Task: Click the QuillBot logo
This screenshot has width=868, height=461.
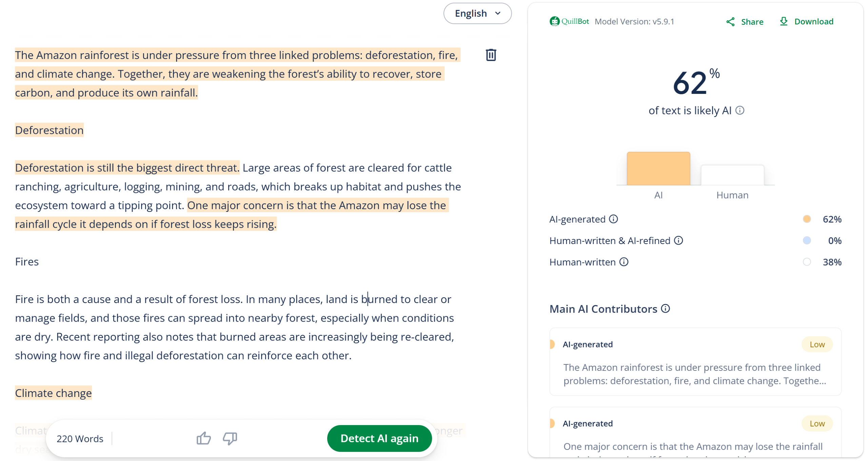Action: tap(569, 21)
